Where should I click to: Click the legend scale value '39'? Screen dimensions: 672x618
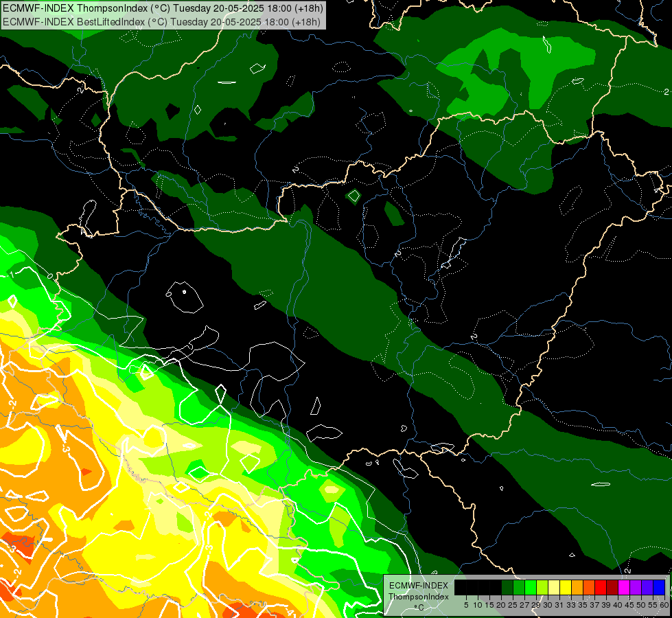click(x=606, y=605)
